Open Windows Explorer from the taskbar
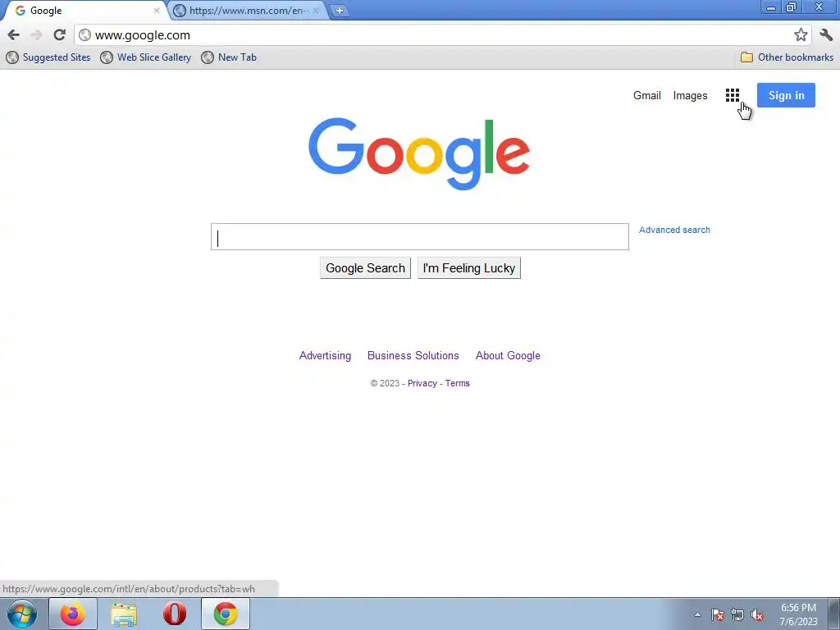This screenshot has width=840, height=630. tap(124, 614)
